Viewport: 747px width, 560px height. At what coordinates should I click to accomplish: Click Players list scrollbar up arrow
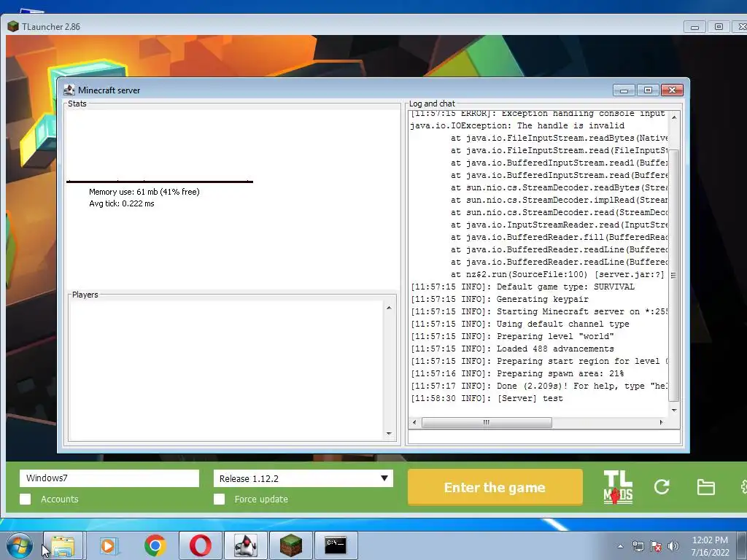(x=390, y=308)
